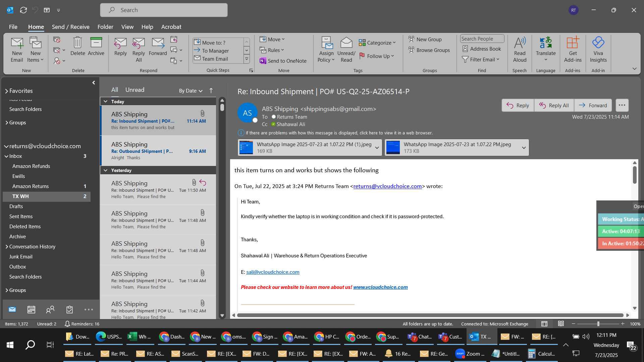This screenshot has height=362, width=644.
Task: Open returns@vcloudchoice.com link in email body
Action: [x=387, y=186]
